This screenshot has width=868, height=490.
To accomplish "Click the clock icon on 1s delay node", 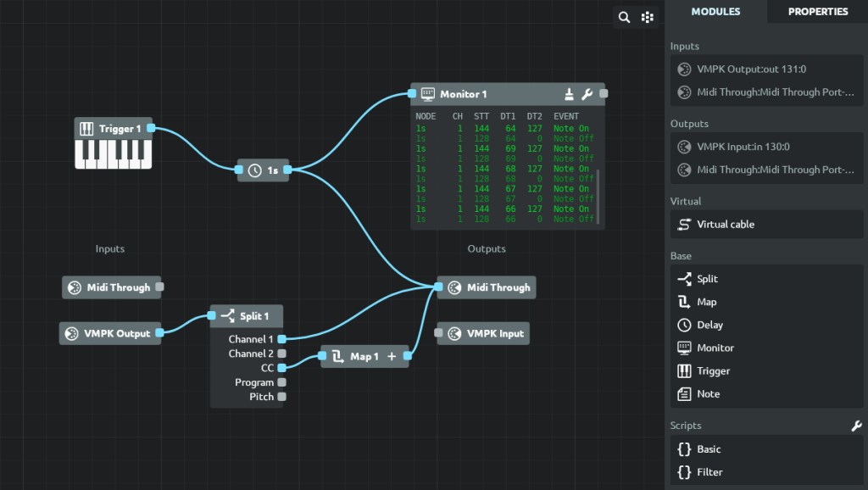I will pos(255,170).
